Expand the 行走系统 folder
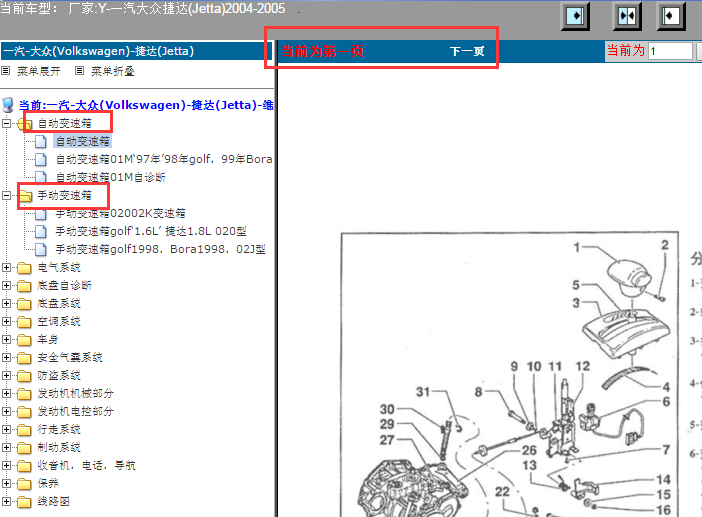Screen dimensions: 702x517 tap(6, 429)
